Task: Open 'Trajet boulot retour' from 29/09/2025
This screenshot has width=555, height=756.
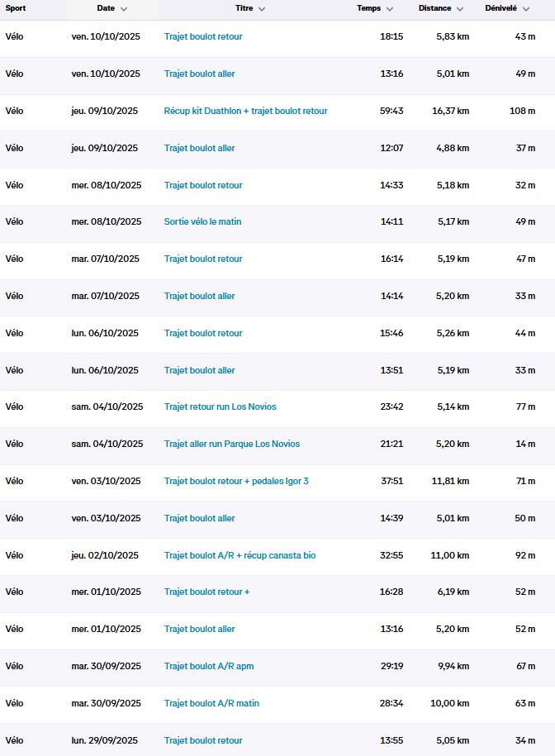Action: click(203, 740)
